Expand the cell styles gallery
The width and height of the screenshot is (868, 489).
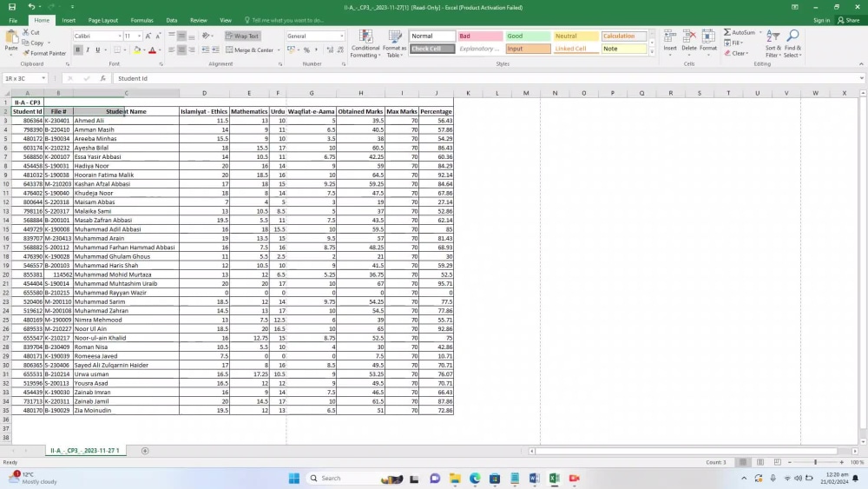[652, 52]
